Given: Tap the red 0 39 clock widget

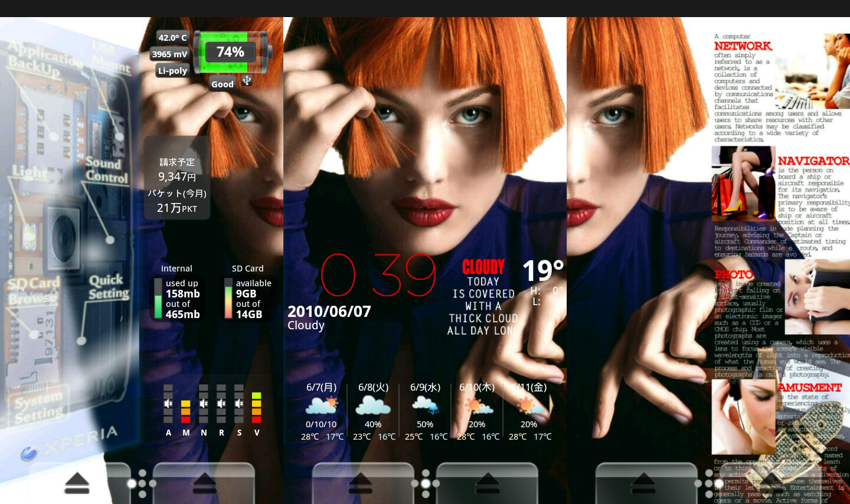Looking at the screenshot, I should coord(378,275).
